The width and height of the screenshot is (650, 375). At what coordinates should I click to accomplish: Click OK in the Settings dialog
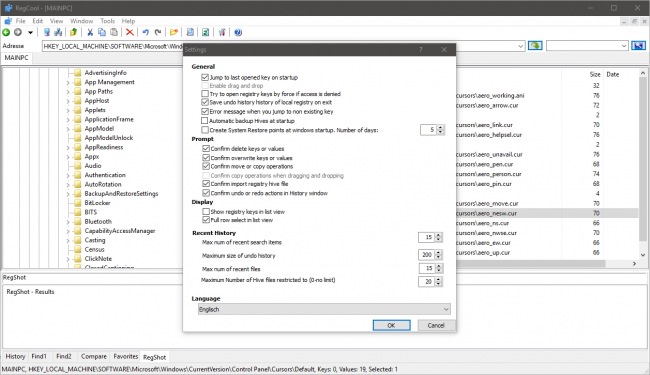(391, 325)
